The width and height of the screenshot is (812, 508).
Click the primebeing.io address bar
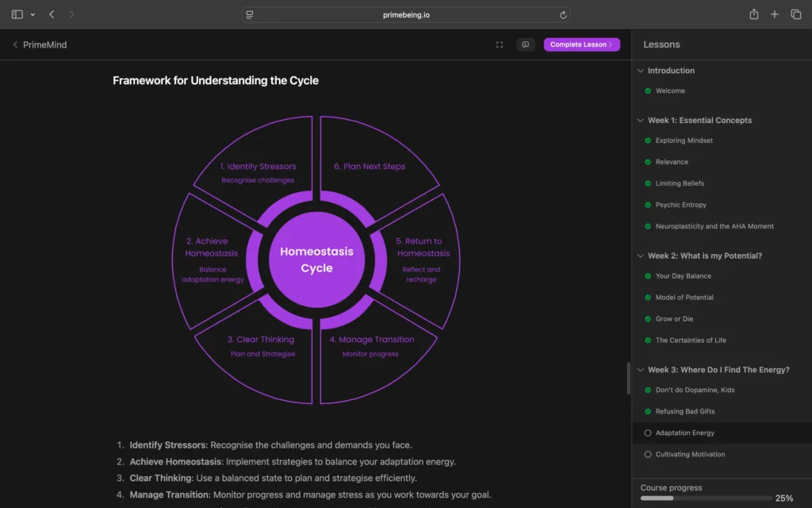tap(406, 14)
